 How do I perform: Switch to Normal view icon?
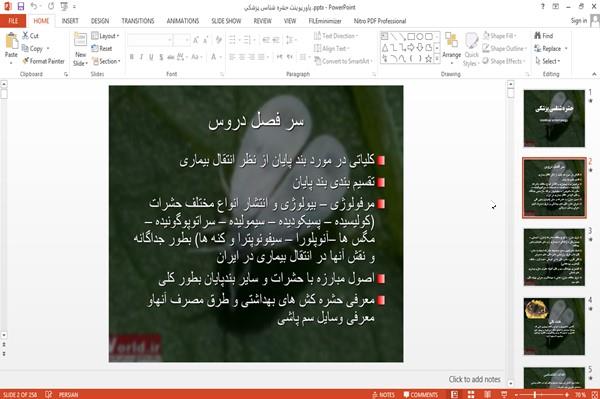[454, 394]
